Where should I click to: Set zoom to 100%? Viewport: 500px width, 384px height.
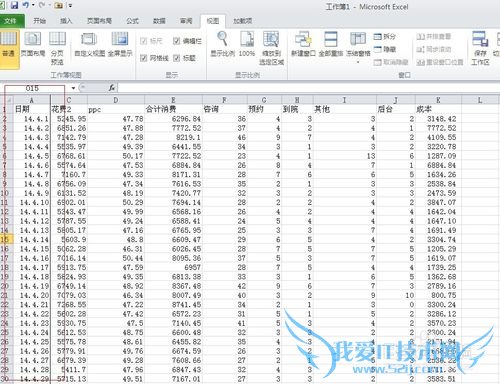pos(247,44)
